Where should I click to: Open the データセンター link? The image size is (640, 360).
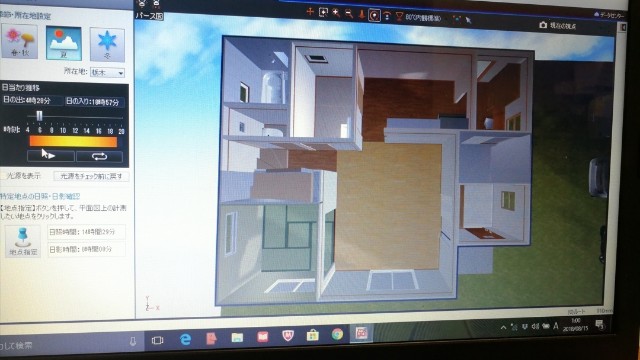click(x=610, y=15)
